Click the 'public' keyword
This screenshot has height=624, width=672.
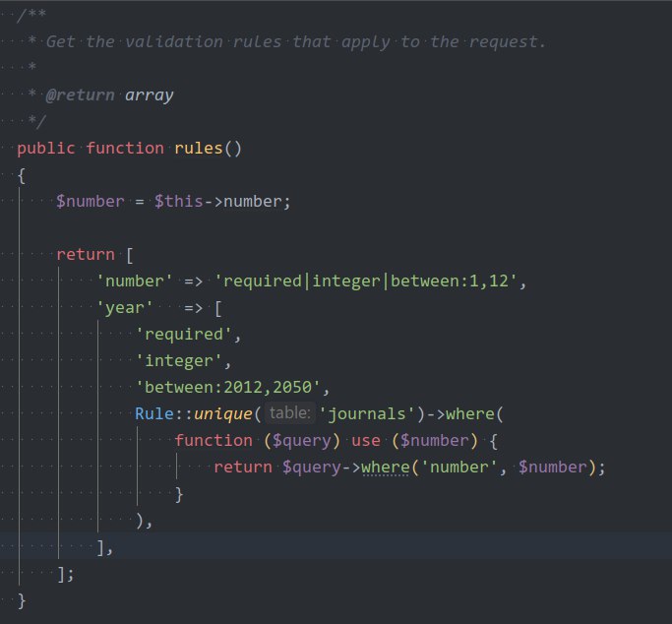46,149
